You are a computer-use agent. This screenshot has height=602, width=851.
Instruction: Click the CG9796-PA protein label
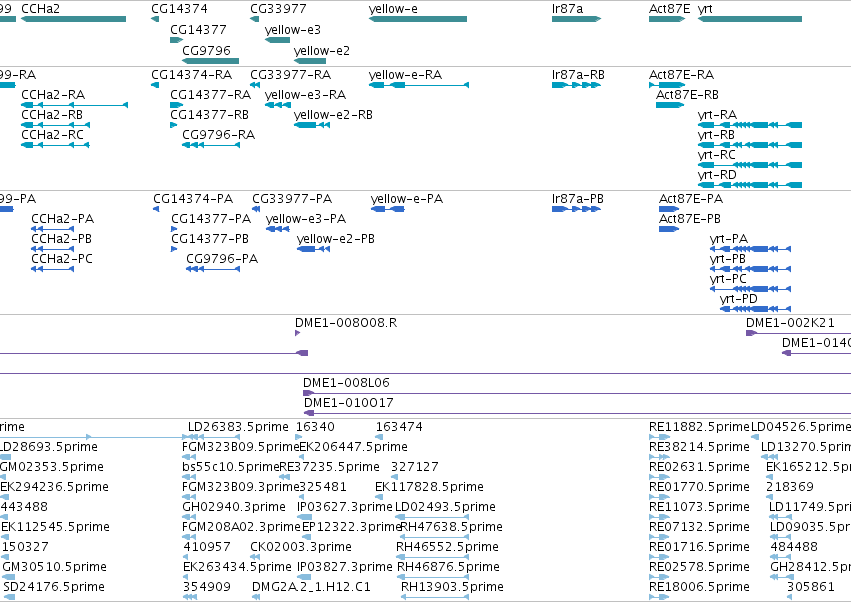[222, 259]
